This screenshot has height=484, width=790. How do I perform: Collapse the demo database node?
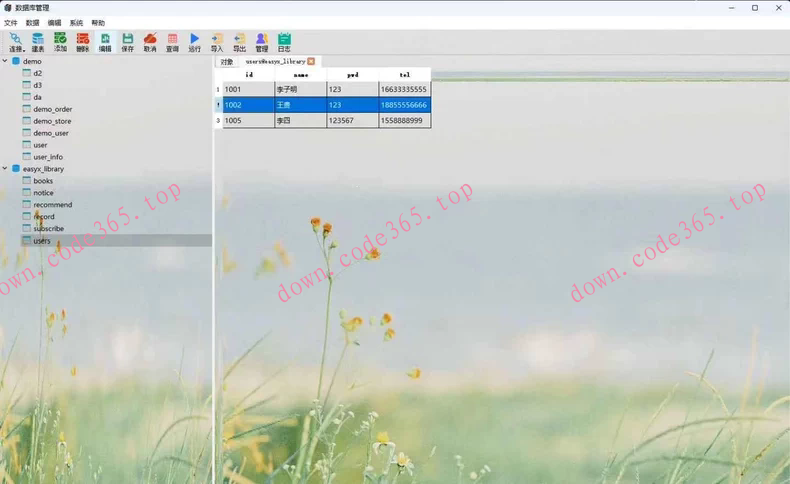tap(5, 61)
